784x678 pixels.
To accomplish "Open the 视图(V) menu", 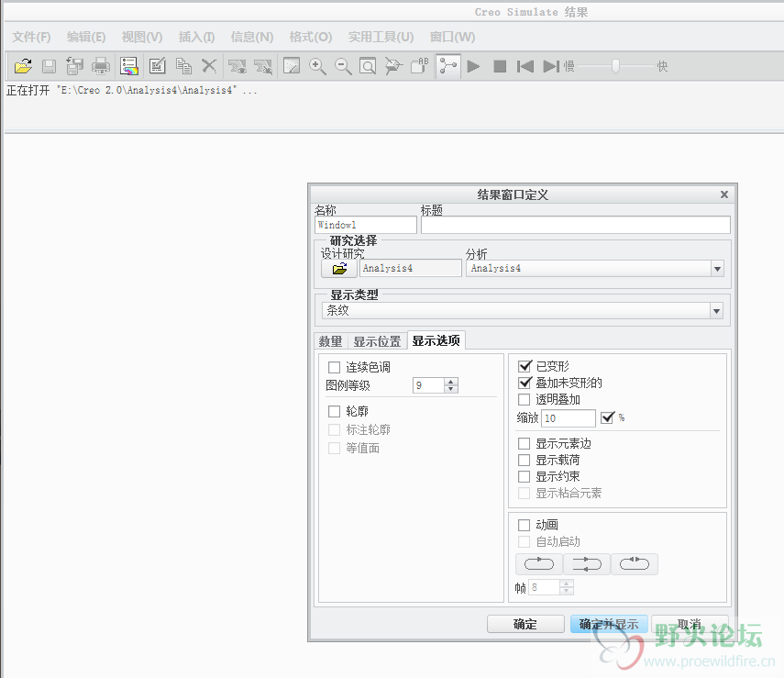I will (x=142, y=37).
